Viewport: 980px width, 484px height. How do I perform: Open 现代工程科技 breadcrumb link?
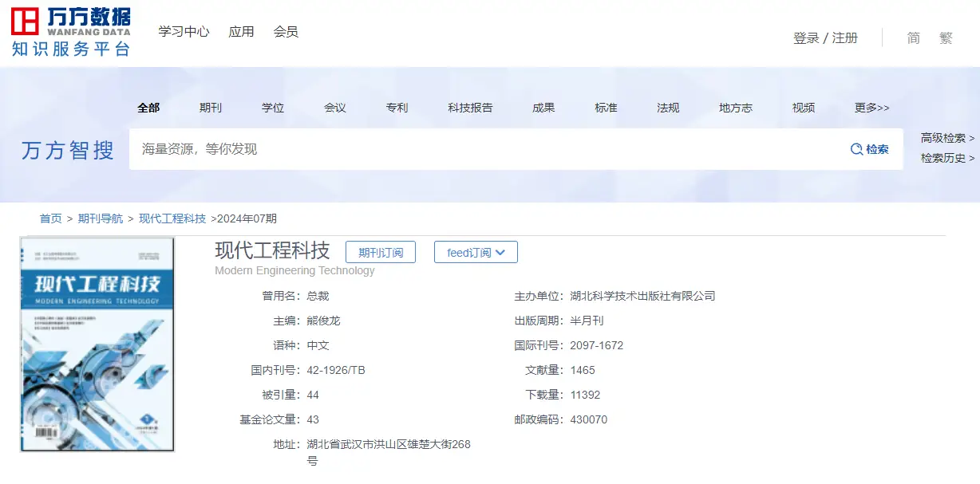click(x=172, y=218)
